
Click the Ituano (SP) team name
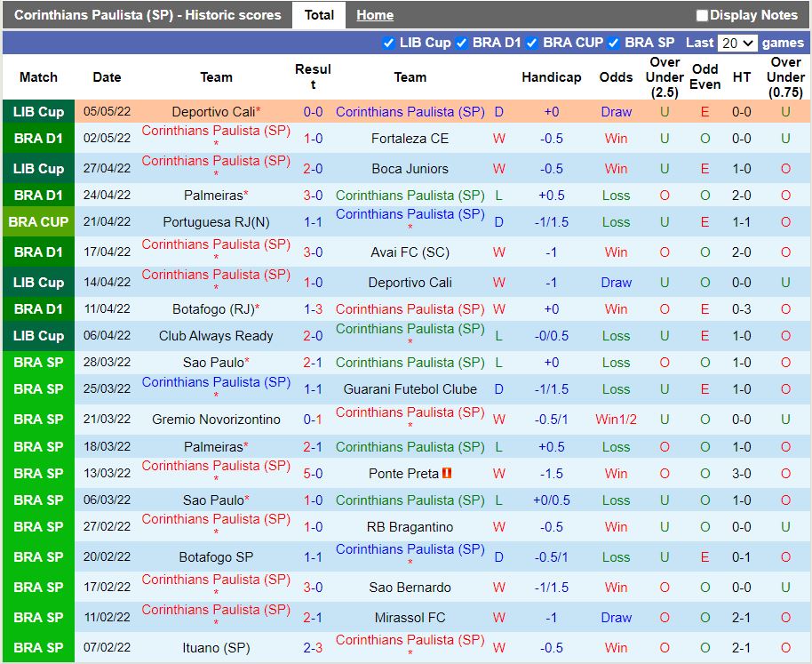(216, 648)
